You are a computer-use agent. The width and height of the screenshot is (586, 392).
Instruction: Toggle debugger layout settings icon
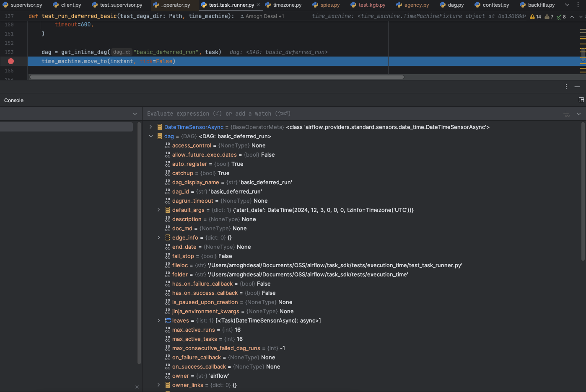581,100
